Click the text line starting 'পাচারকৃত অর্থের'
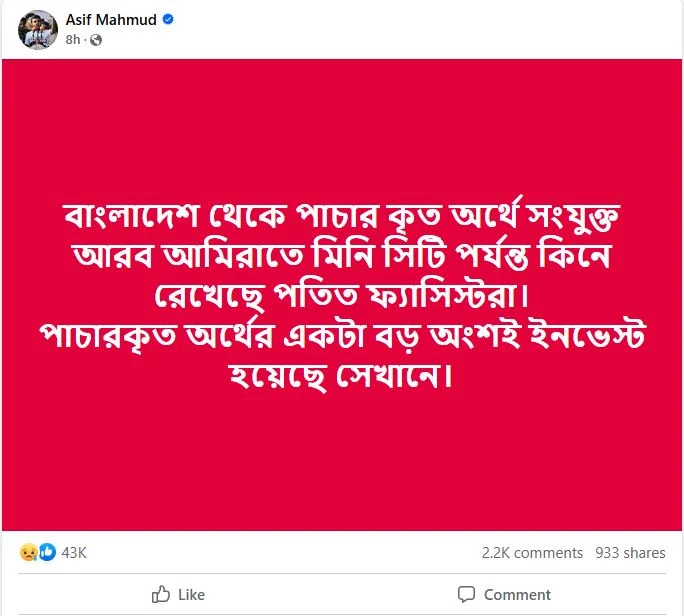 [x=342, y=338]
